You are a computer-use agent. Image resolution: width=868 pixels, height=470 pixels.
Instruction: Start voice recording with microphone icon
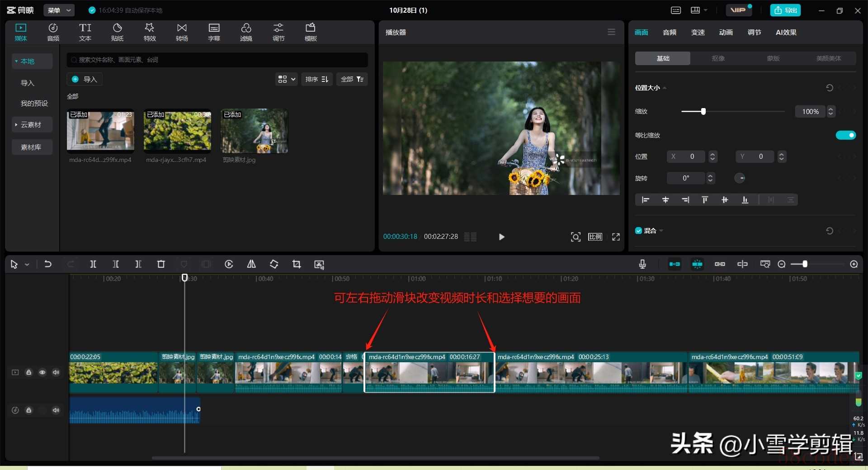[x=642, y=264]
